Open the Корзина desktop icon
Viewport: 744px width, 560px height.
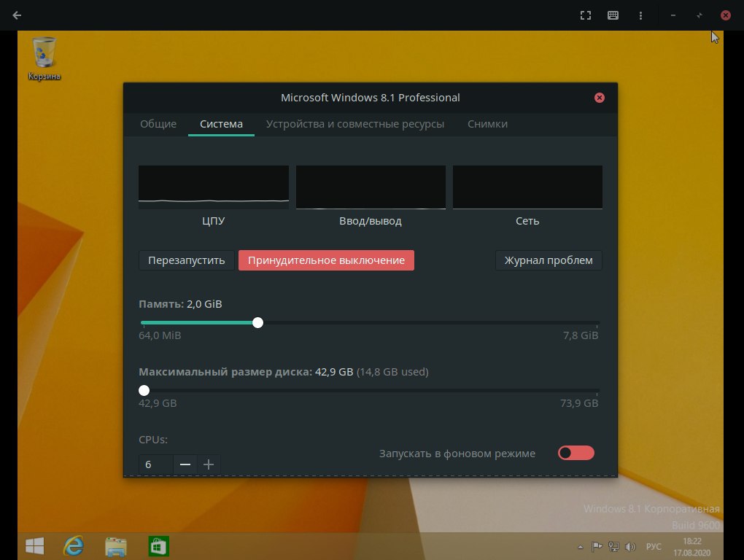(x=44, y=59)
